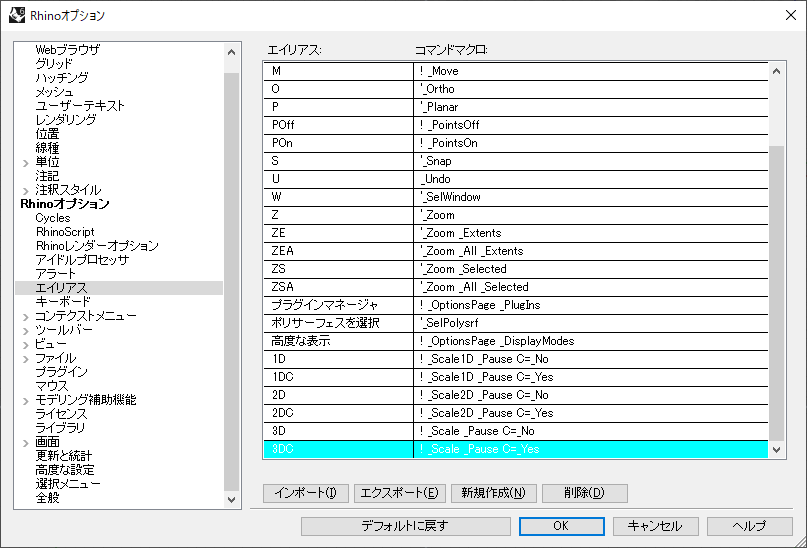Select alias 高度な表示
The width and height of the screenshot is (807, 548).
pos(338,341)
